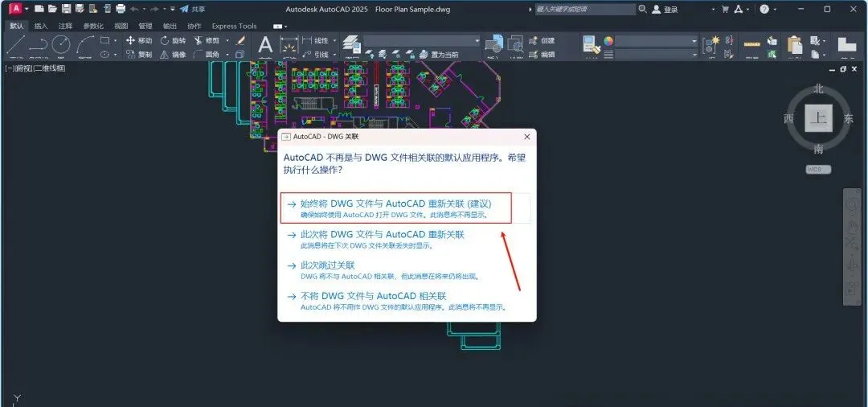Image resolution: width=868 pixels, height=407 pixels.
Task: Open the quick access toolbar customize dropdown
Action: 173,9
